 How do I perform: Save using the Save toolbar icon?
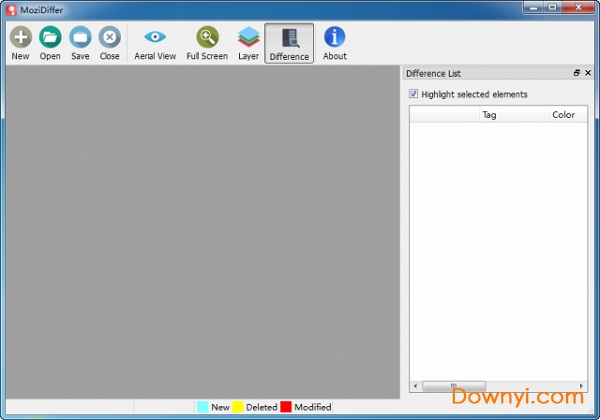tap(80, 41)
